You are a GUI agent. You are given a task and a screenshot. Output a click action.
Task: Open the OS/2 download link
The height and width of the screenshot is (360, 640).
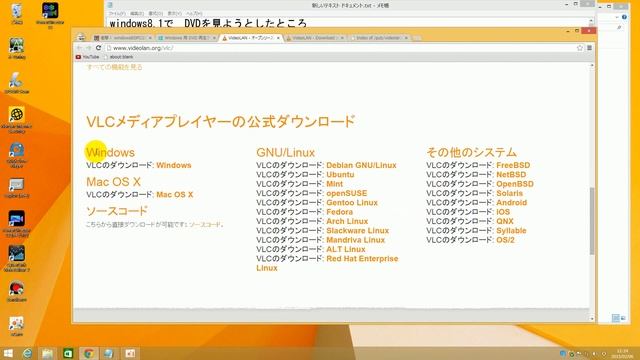[505, 240]
